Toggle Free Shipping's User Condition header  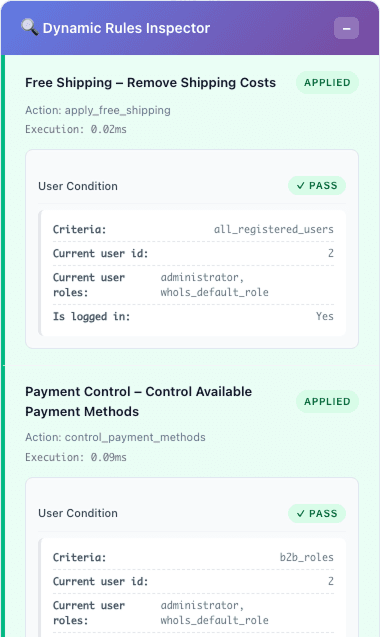click(192, 186)
